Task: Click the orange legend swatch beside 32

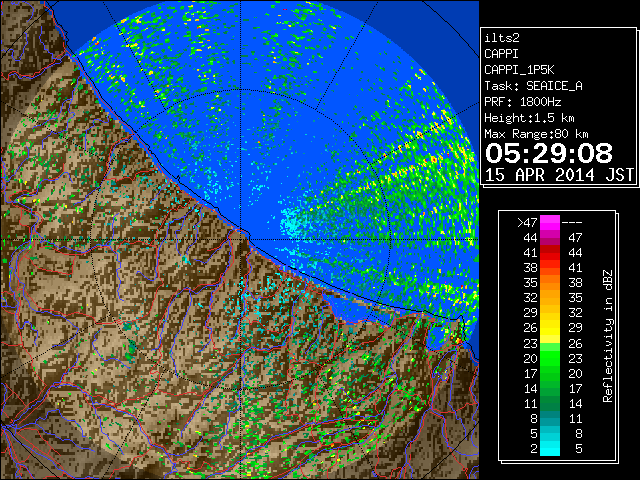Action: tap(550, 298)
